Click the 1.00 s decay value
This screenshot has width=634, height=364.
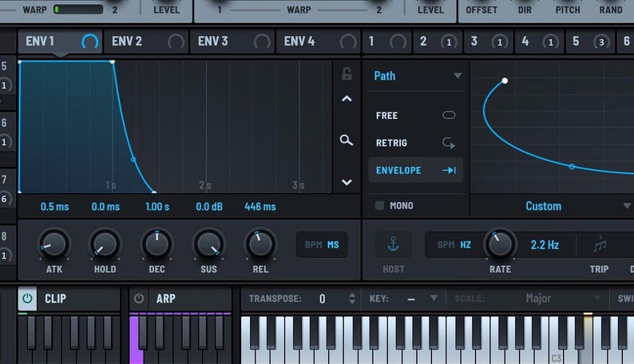click(157, 207)
